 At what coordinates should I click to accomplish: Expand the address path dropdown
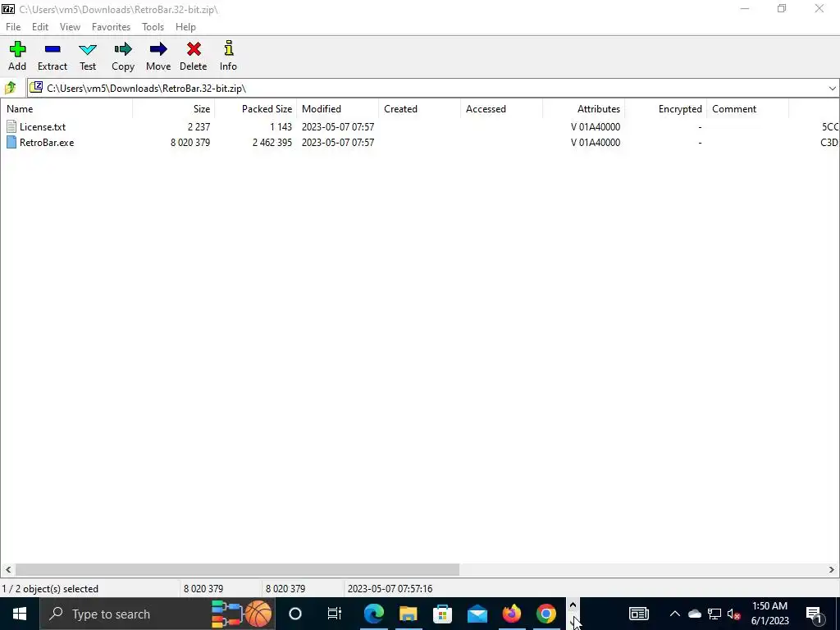(x=832, y=89)
